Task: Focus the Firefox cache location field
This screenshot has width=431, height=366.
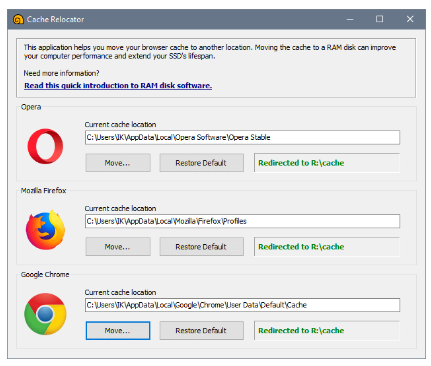Action: click(x=242, y=221)
